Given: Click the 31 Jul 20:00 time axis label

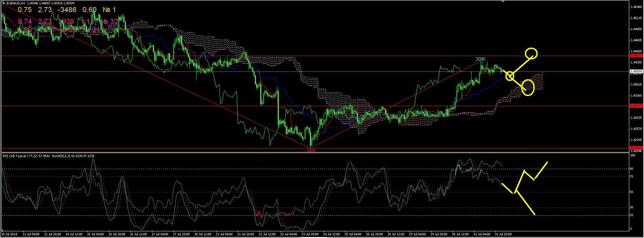Looking at the screenshot, I should pyautogui.click(x=502, y=234).
